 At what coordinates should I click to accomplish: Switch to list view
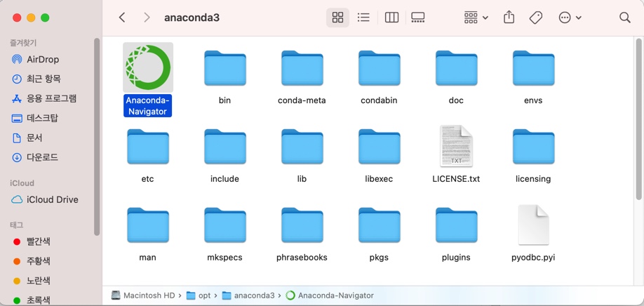pos(363,18)
